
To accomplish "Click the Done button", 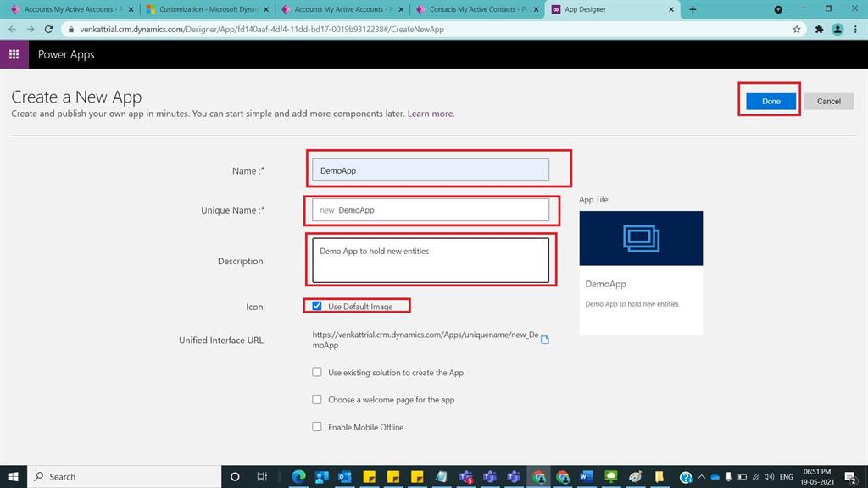I will point(770,101).
